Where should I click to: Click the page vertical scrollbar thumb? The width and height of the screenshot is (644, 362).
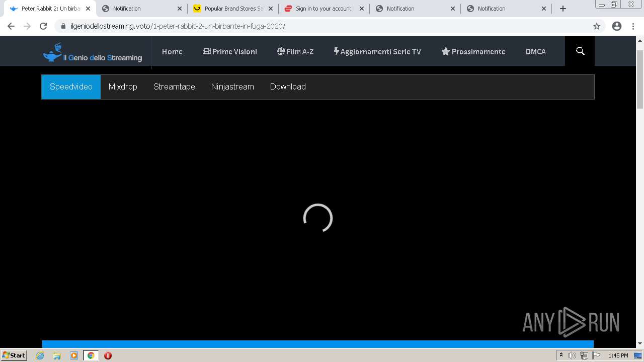pos(640,79)
